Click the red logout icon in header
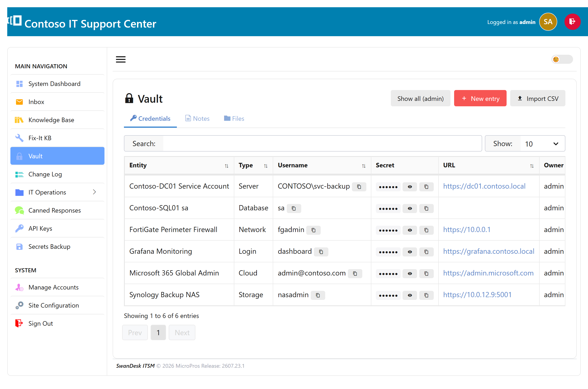Viewport: 588px width, 389px height. tap(572, 22)
